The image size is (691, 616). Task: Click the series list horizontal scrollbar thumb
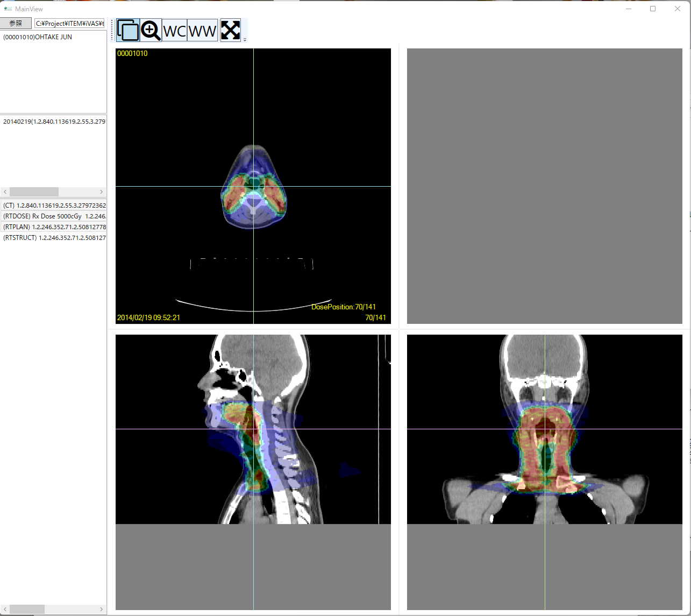tap(27, 610)
